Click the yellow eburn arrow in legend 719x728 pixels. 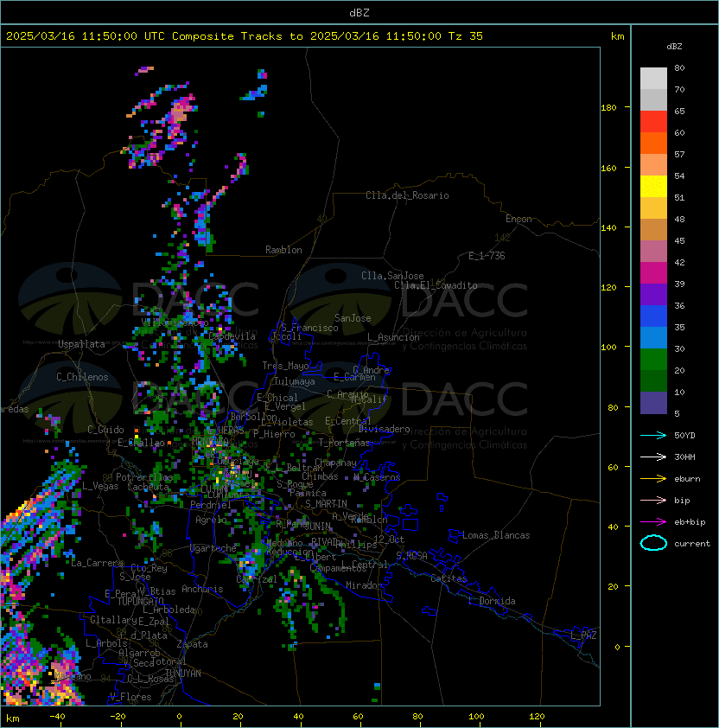653,479
